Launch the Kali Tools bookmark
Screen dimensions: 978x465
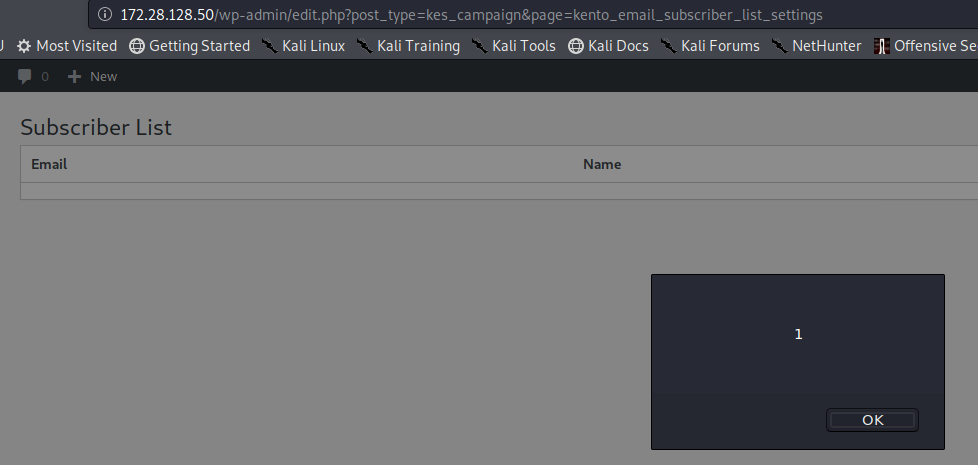pyautogui.click(x=513, y=46)
